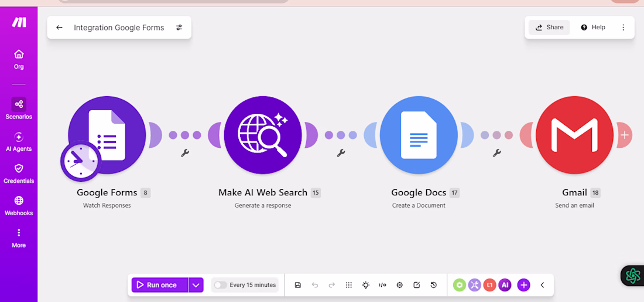
Task: Click the Send an email label
Action: (574, 205)
